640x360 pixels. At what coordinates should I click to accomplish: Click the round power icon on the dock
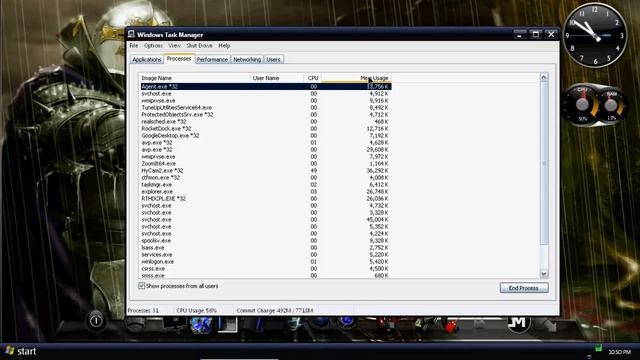[x=96, y=321]
